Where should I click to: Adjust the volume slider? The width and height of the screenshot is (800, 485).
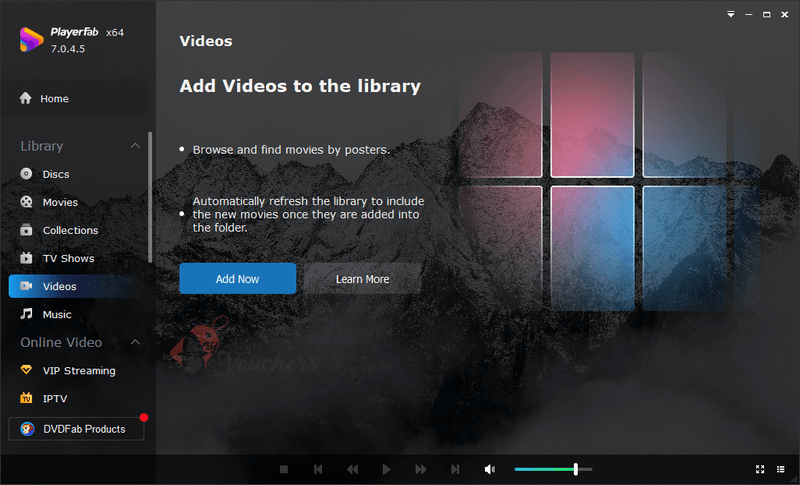(554, 469)
